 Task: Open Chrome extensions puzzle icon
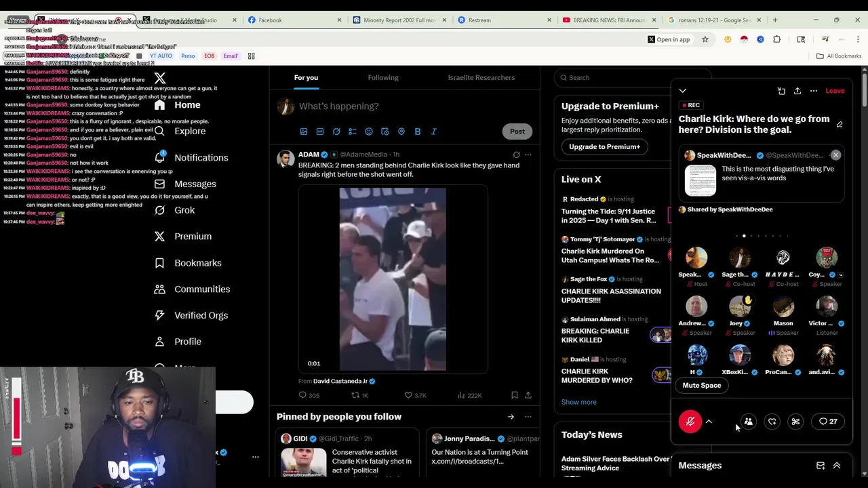click(x=777, y=39)
